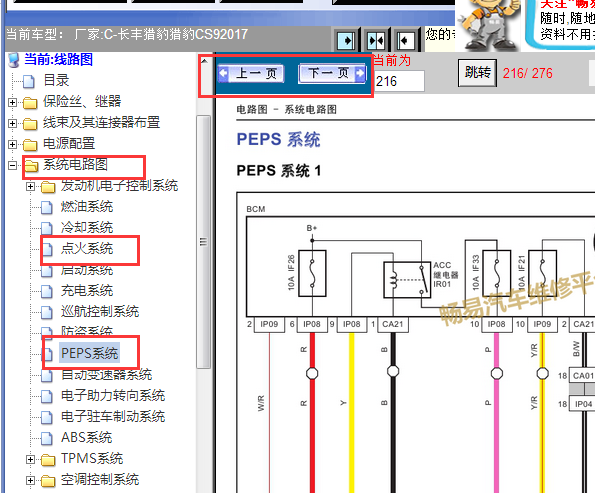Click the 电子助力转向系统 document icon

[x=47, y=396]
